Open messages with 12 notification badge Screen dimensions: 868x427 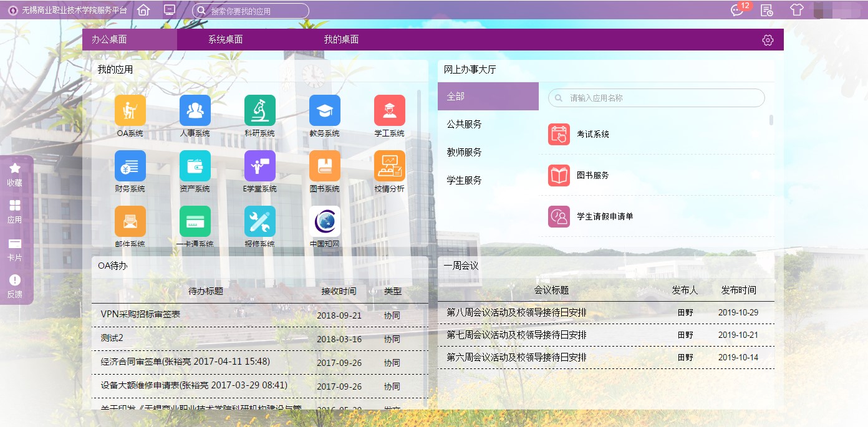738,10
